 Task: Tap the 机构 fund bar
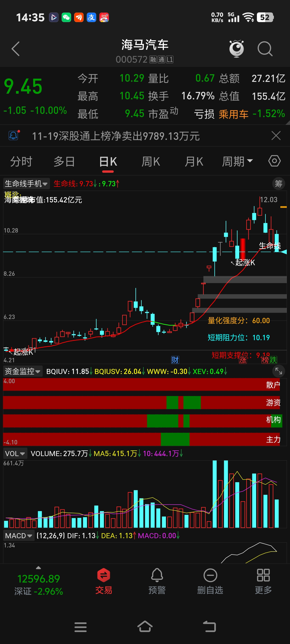tap(143, 421)
